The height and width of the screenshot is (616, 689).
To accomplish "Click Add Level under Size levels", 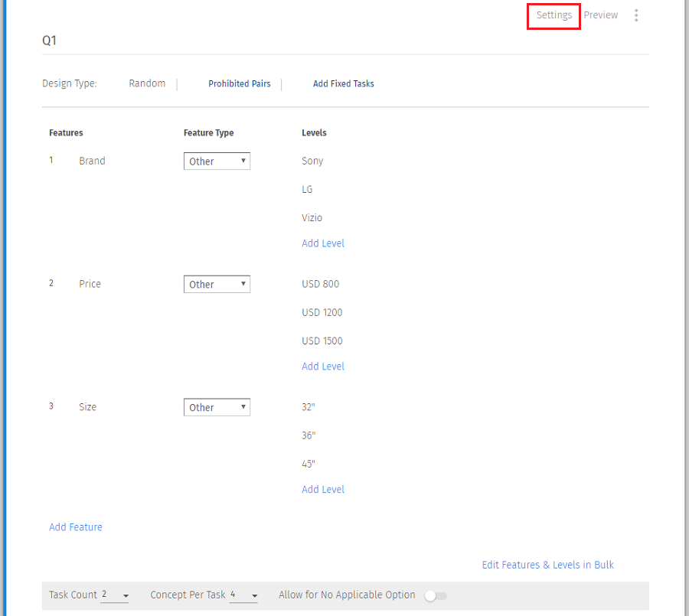I will click(323, 490).
